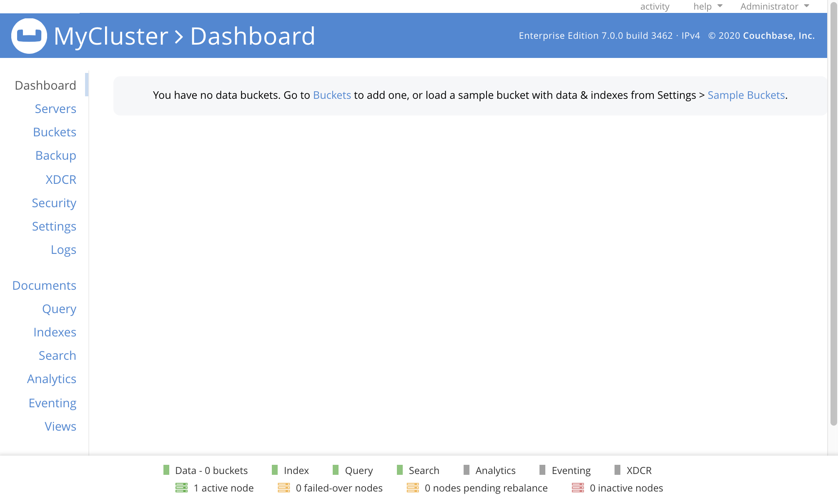Click the green Data legend icon

tap(166, 470)
